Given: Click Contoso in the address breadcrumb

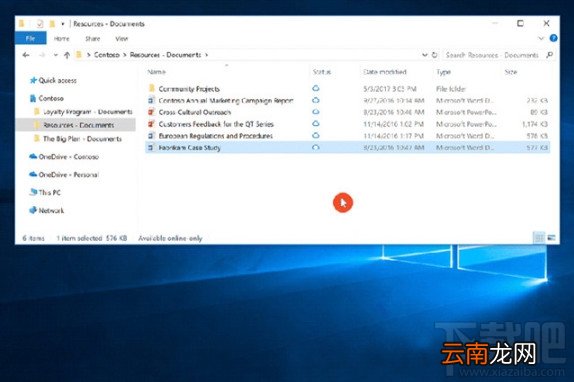Looking at the screenshot, I should (107, 55).
